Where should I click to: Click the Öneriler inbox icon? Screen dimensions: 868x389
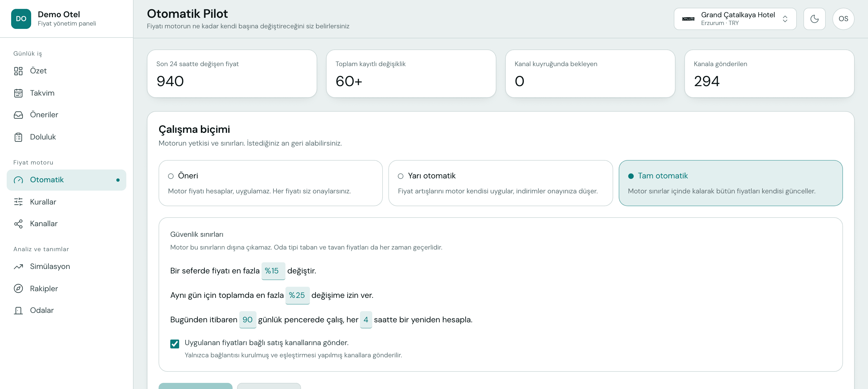tap(18, 115)
